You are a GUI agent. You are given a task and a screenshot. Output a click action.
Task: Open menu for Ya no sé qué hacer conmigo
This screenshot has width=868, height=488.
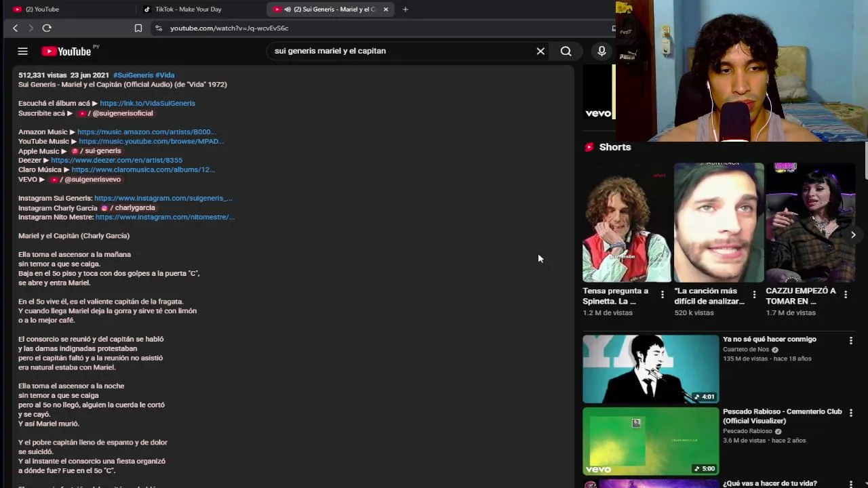[851, 340]
